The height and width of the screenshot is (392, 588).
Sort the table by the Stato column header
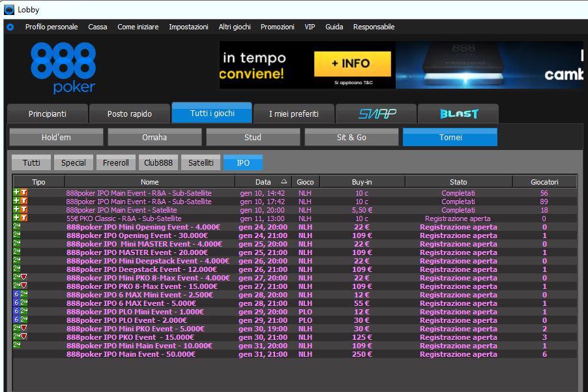click(x=459, y=182)
